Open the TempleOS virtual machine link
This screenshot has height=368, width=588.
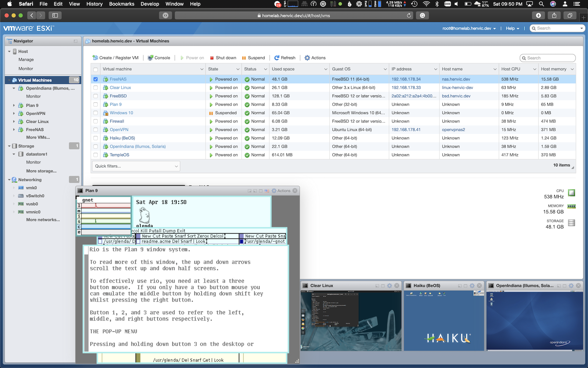click(x=119, y=155)
